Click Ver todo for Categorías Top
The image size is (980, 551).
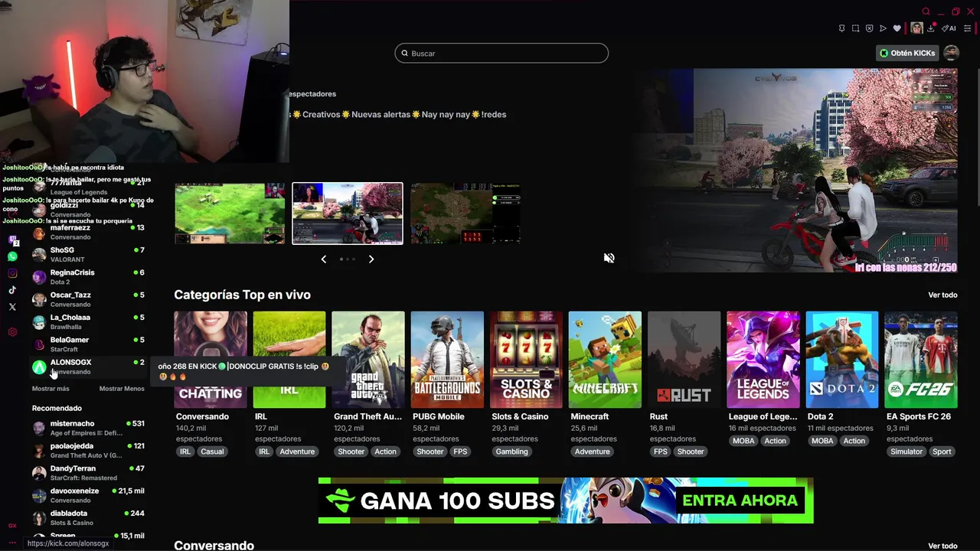942,295
